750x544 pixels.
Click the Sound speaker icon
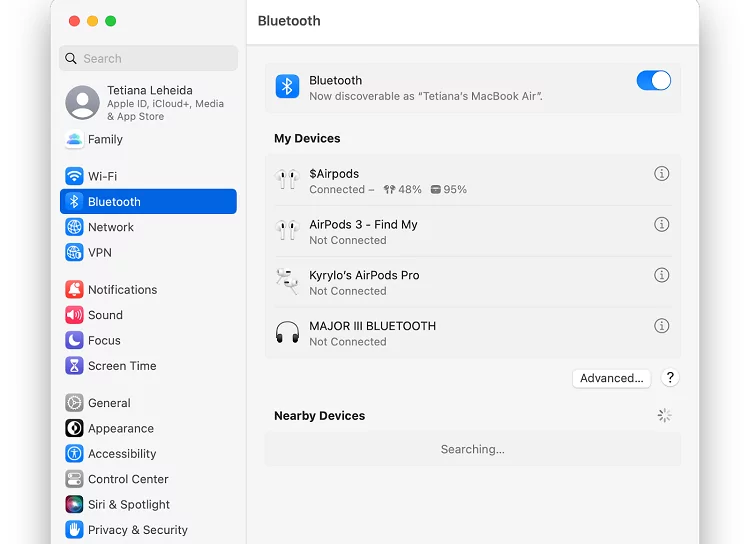pyautogui.click(x=74, y=315)
